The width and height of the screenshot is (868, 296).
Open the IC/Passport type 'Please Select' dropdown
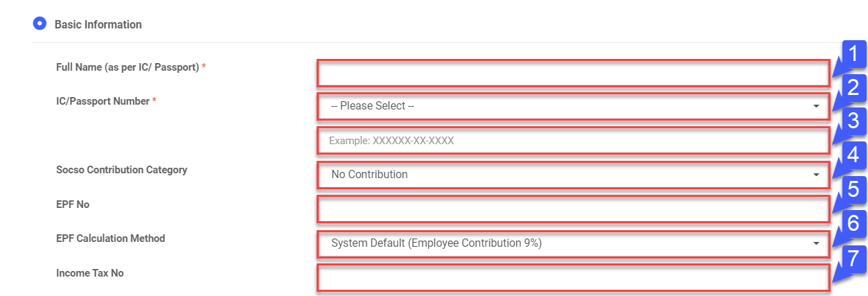click(573, 107)
